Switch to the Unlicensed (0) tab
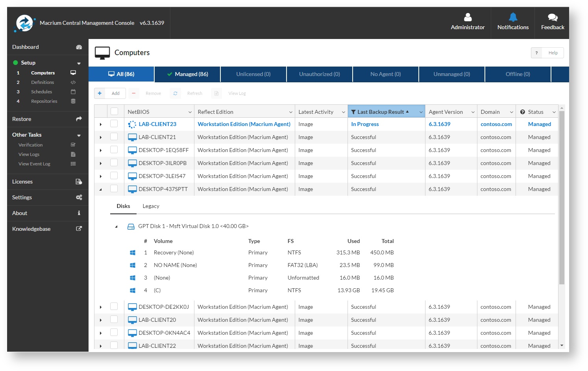The width and height of the screenshot is (588, 371). point(253,74)
